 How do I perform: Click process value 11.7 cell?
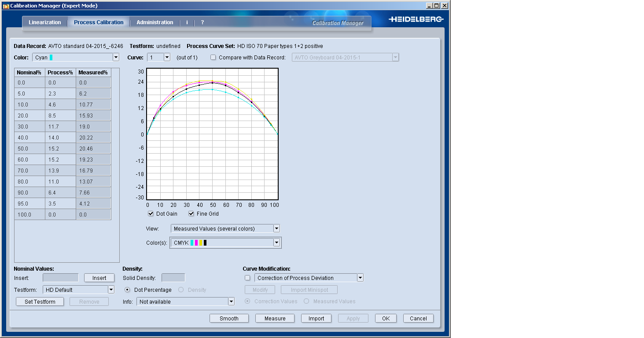pos(61,126)
